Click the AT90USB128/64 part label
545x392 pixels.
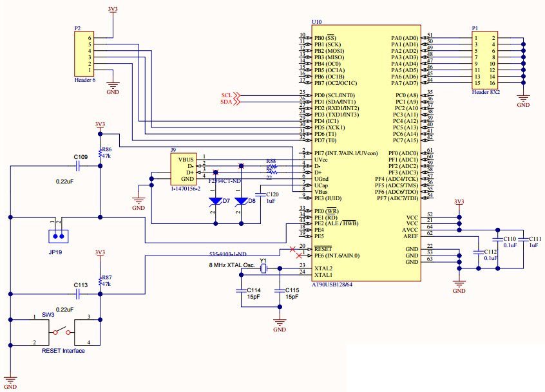click(332, 284)
